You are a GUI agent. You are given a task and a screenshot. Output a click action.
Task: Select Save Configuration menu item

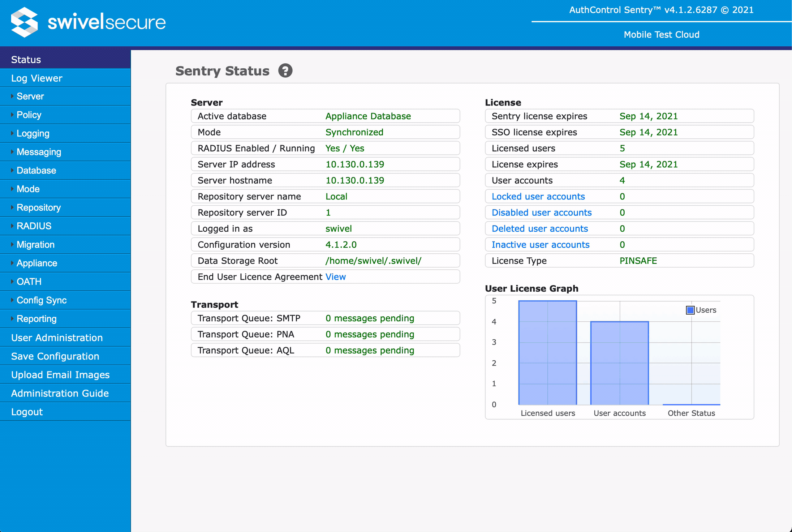55,356
